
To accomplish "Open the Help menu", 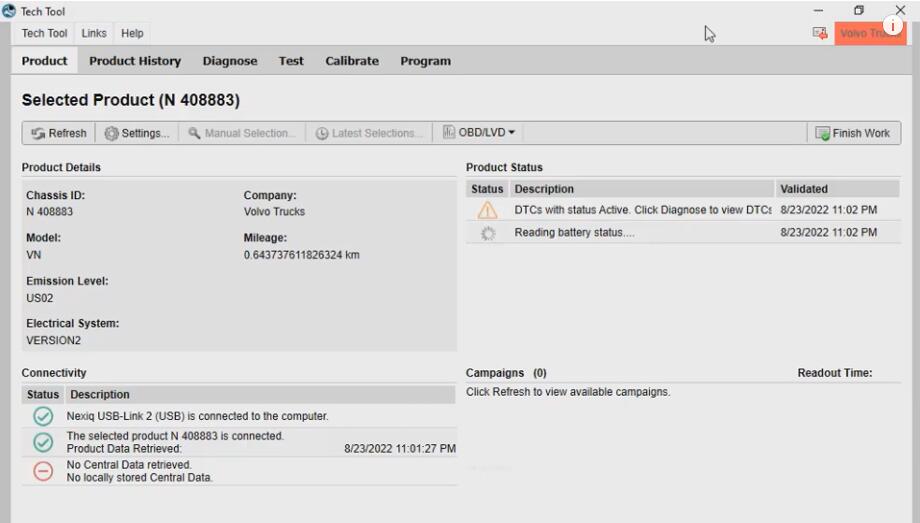I will 132,33.
